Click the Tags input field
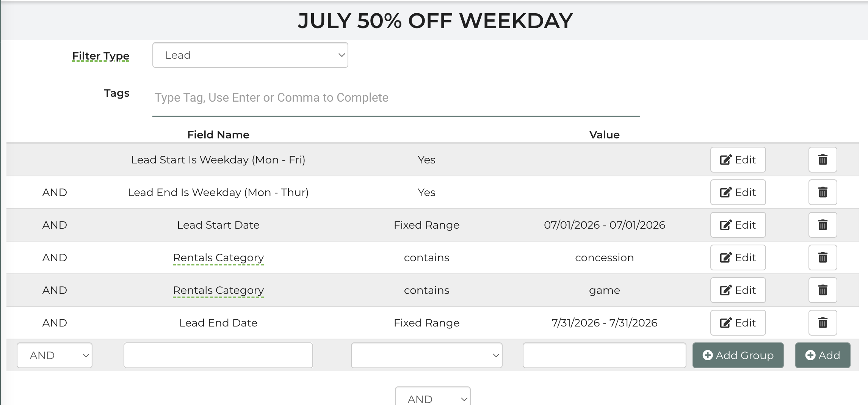The image size is (868, 405). (396, 98)
